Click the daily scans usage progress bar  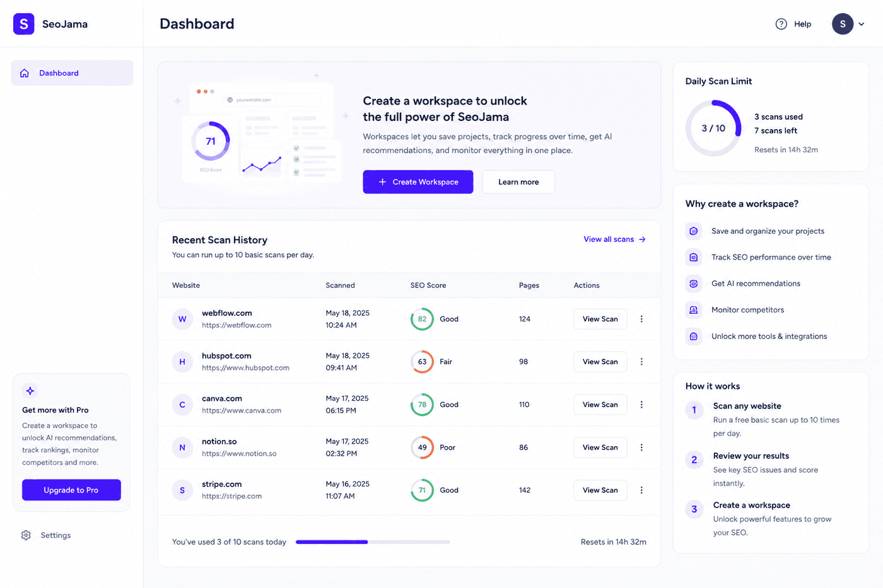click(x=373, y=542)
